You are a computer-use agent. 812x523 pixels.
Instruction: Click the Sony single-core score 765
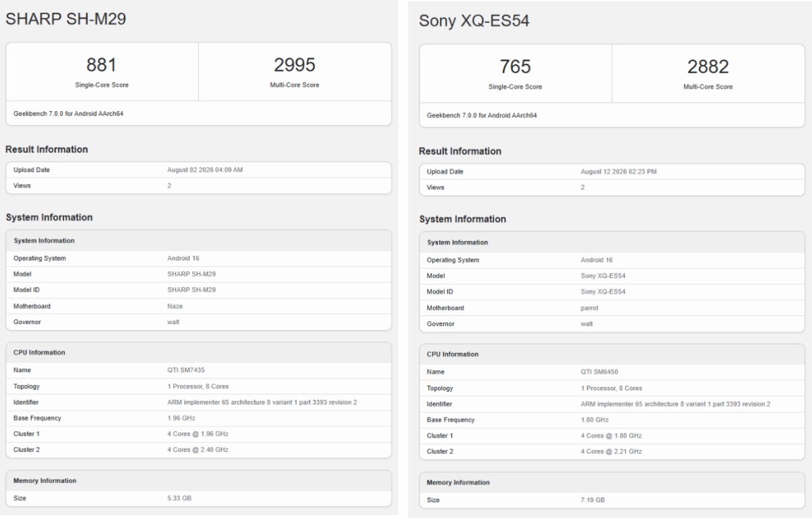pos(515,66)
